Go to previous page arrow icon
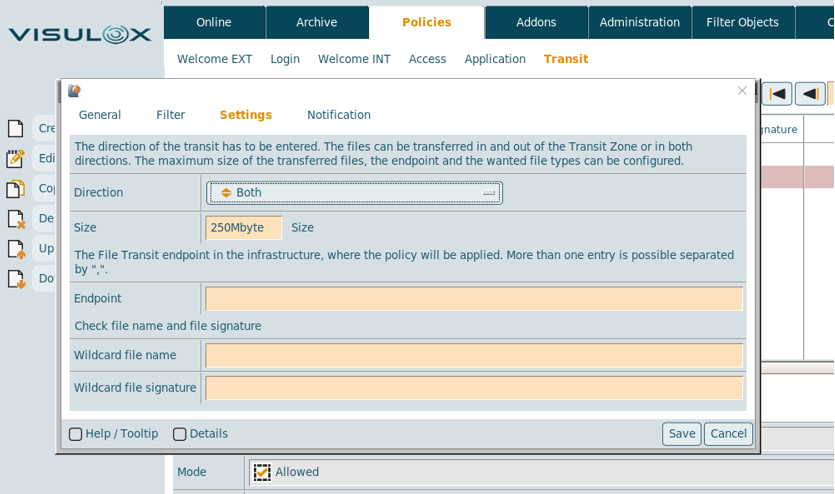The height and width of the screenshot is (494, 835). point(810,94)
